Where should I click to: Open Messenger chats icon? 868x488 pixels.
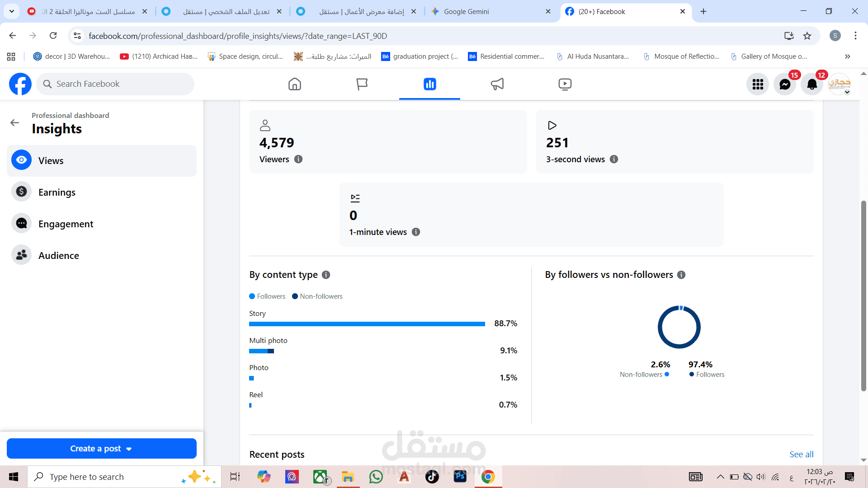pos(785,84)
